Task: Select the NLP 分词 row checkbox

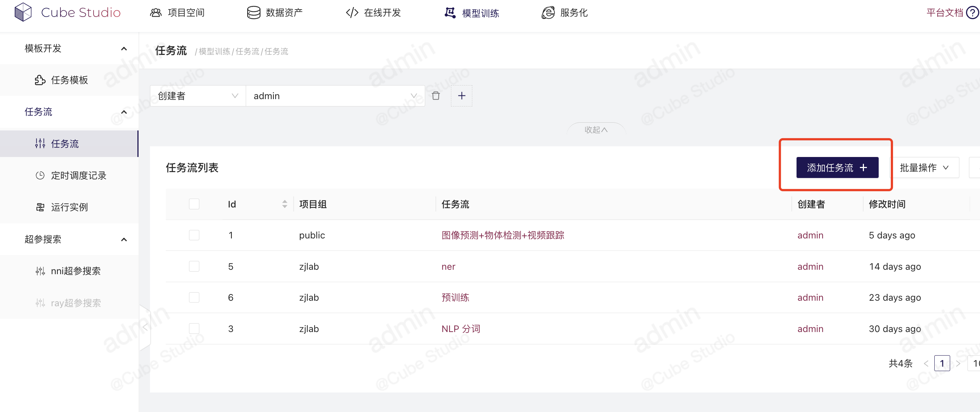Action: 194,329
